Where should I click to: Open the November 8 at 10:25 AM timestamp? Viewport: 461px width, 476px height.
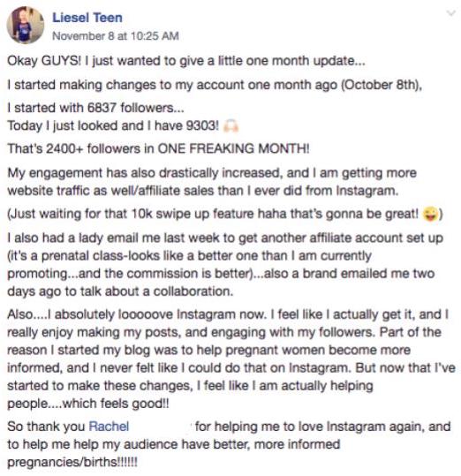coord(116,36)
